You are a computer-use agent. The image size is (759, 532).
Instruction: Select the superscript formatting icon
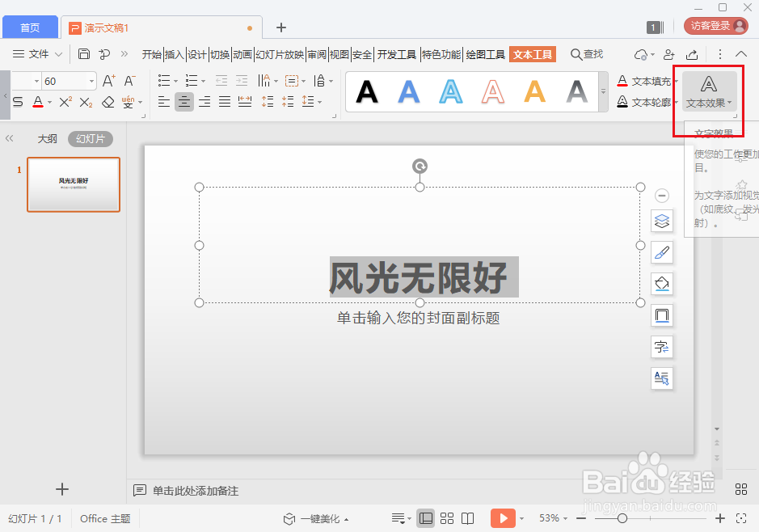pos(65,101)
